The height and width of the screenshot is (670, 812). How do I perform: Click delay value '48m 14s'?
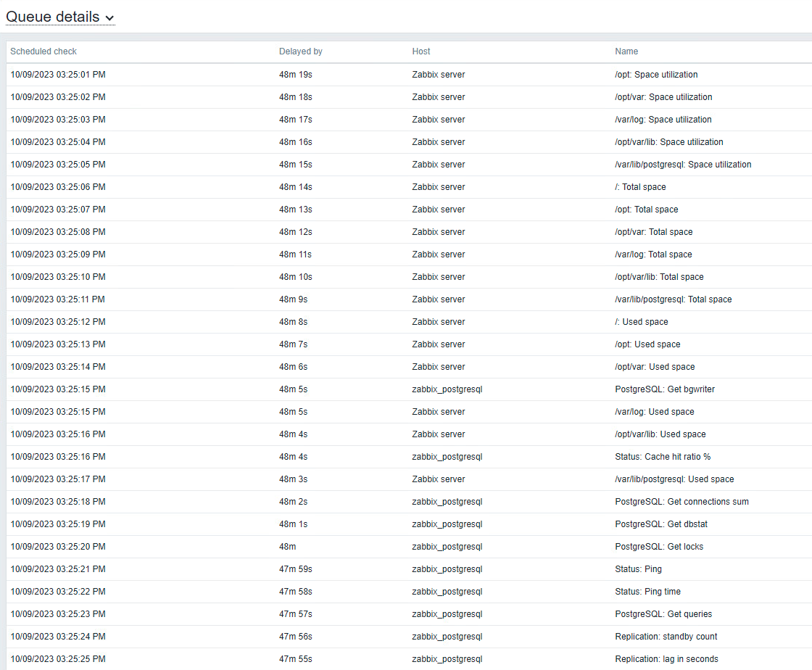[x=296, y=187]
